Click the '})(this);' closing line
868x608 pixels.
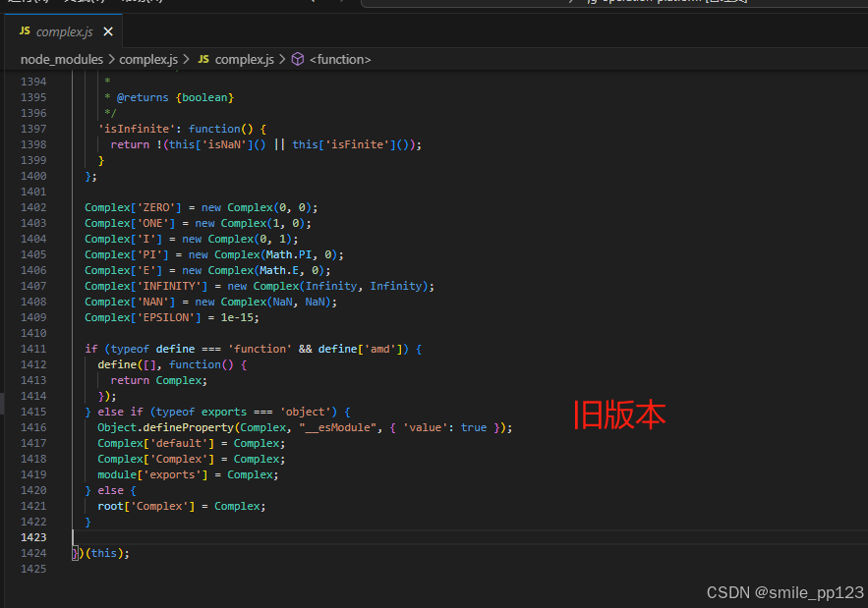point(100,553)
